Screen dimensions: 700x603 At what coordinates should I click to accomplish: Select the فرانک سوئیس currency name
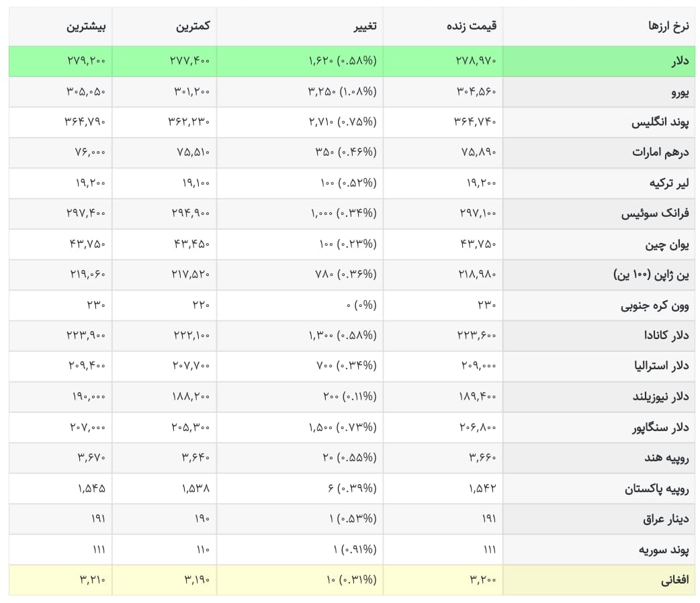[655, 214]
